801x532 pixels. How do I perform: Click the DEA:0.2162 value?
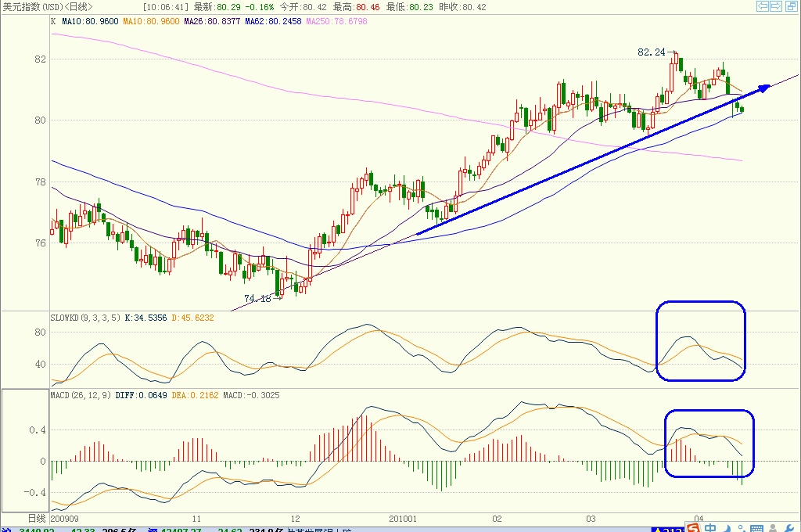[x=195, y=396]
